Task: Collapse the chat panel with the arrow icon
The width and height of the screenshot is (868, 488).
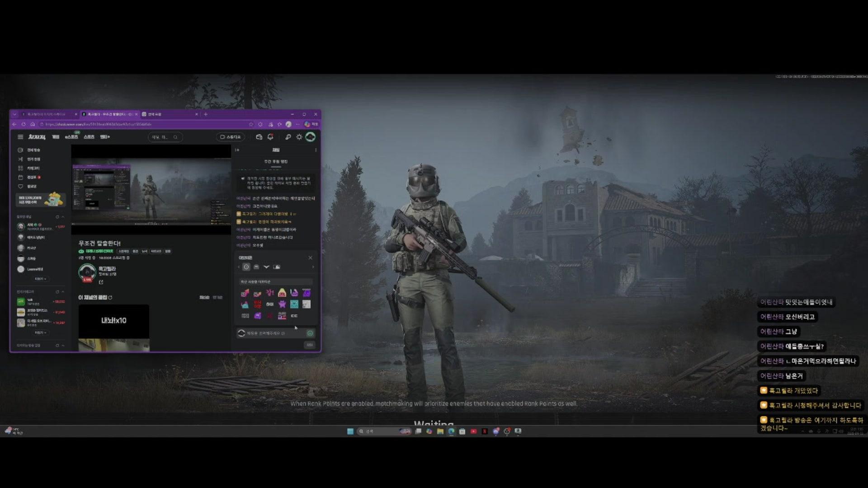Action: 237,150
